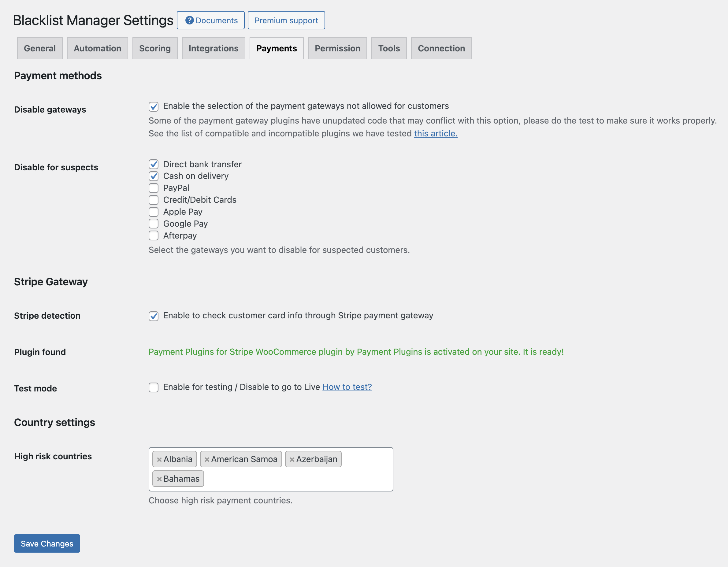
Task: Open the Automation tab
Action: coord(97,48)
